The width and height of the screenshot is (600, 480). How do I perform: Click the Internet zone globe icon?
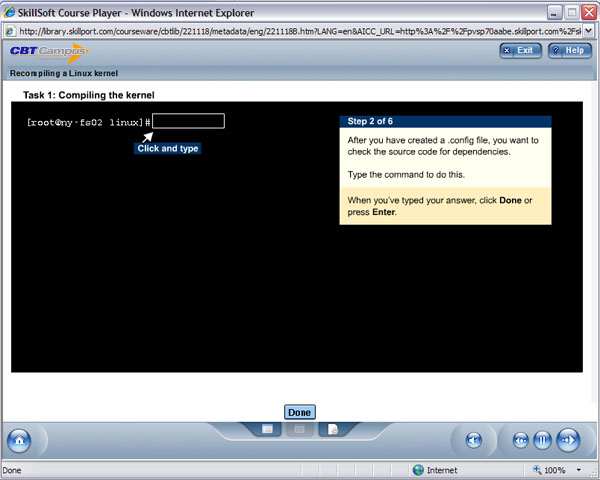[418, 470]
